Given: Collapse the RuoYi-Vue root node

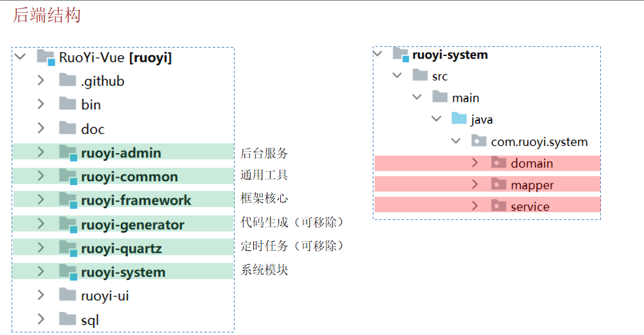Looking at the screenshot, I should tap(21, 57).
